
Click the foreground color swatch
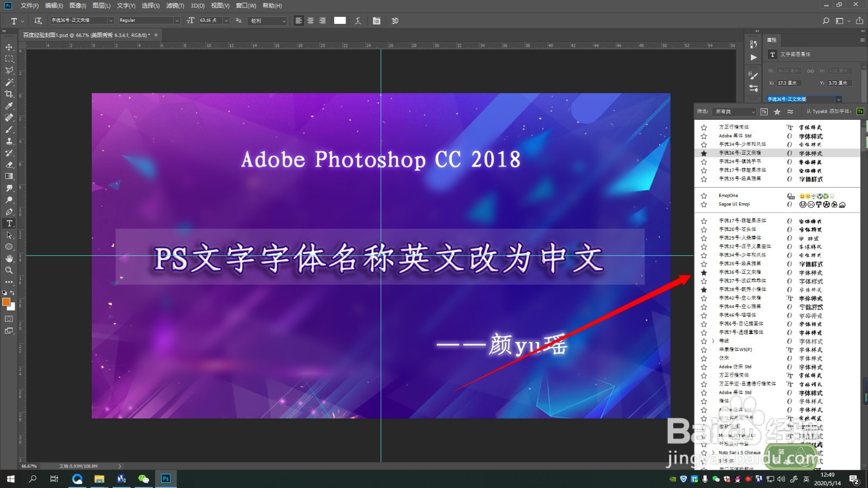(7, 302)
